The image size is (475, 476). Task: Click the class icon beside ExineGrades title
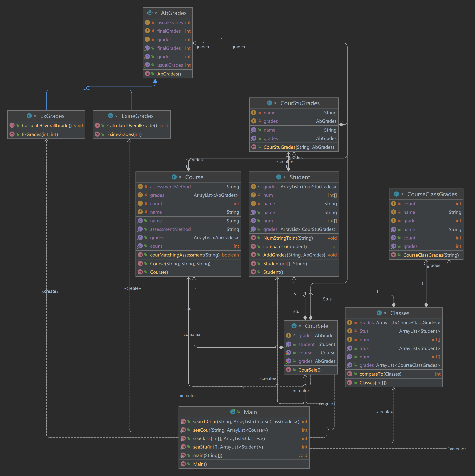[110, 116]
